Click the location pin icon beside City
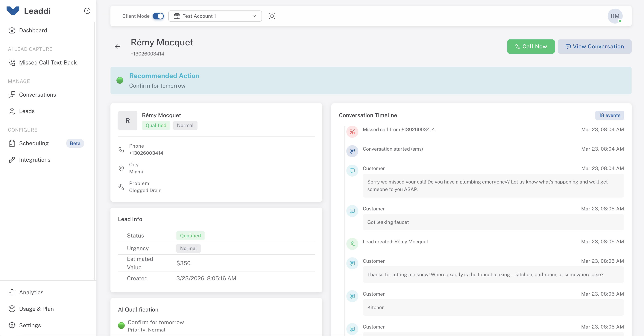The height and width of the screenshot is (336, 644). pos(121,168)
